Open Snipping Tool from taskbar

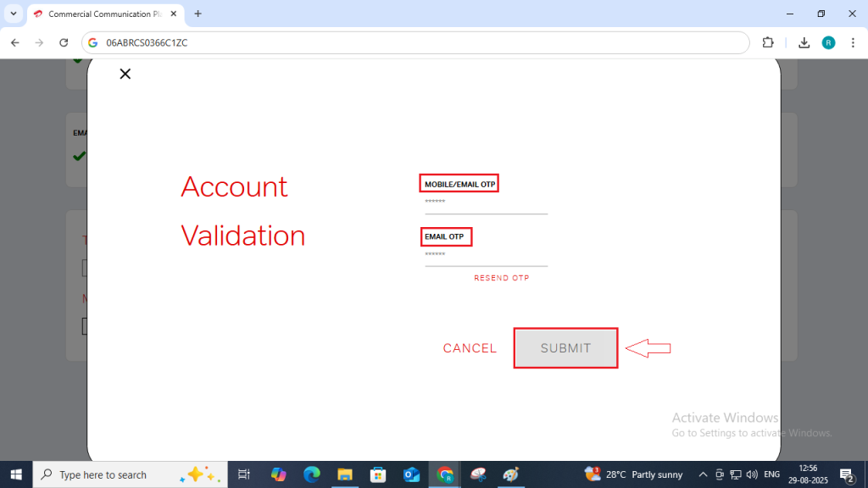pyautogui.click(x=478, y=474)
